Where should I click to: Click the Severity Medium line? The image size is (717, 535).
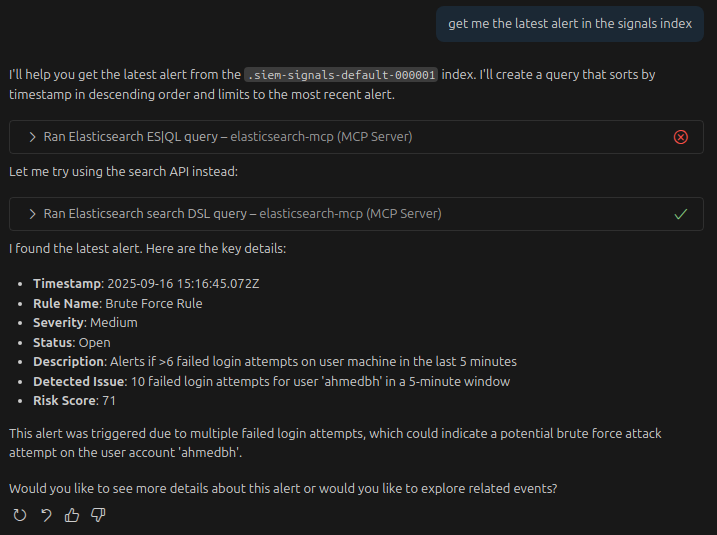[x=85, y=323]
